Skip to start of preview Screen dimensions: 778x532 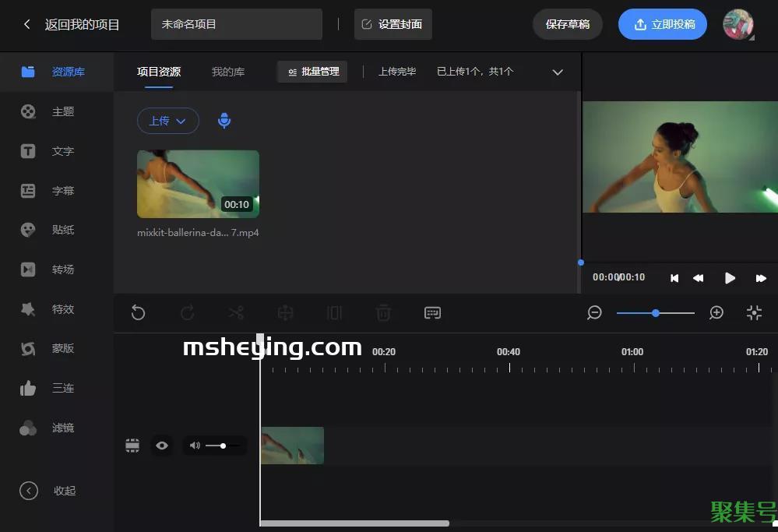point(674,278)
